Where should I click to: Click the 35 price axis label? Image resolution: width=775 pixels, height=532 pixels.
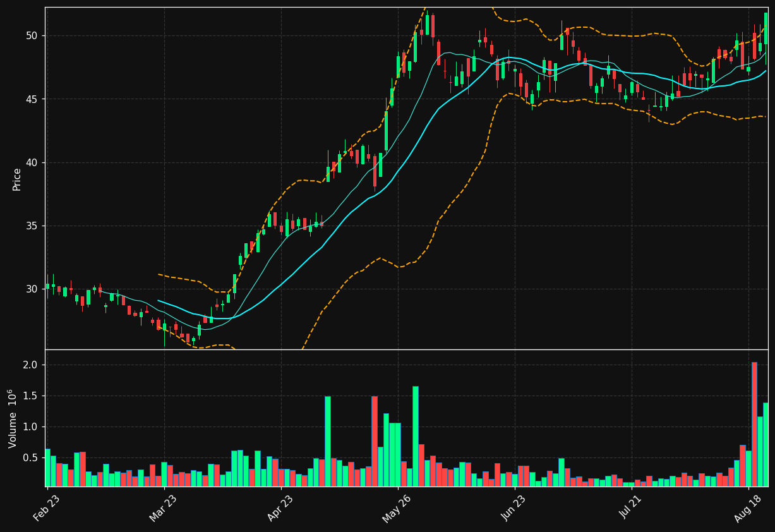[x=33, y=226]
